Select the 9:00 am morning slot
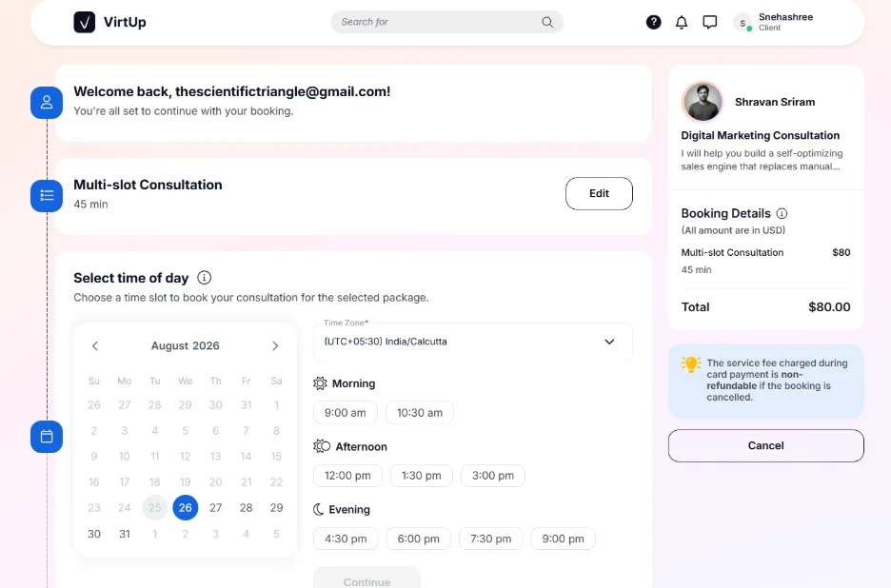Screen dimensions: 891x588 pos(346,412)
